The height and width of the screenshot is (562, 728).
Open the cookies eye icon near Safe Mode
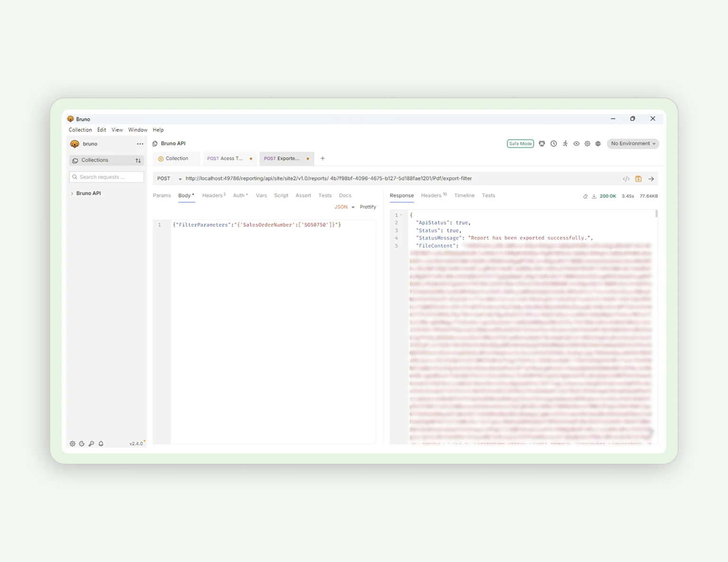(x=576, y=143)
